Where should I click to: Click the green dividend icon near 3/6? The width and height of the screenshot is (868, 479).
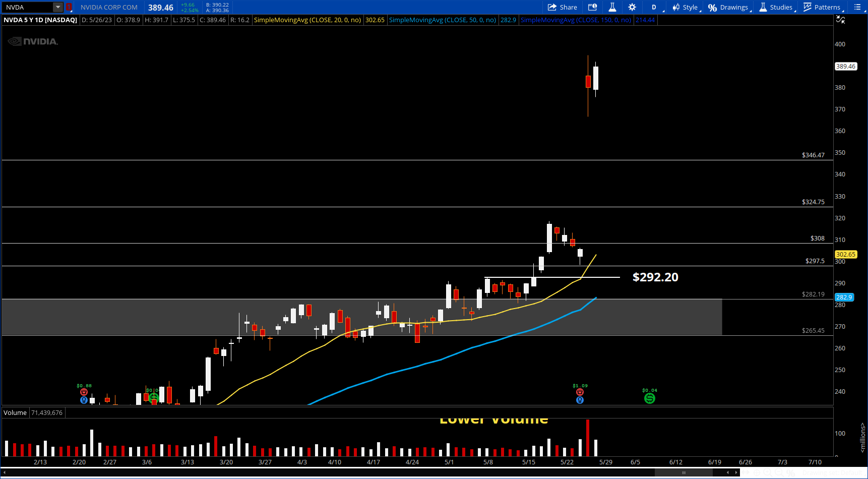(x=154, y=398)
